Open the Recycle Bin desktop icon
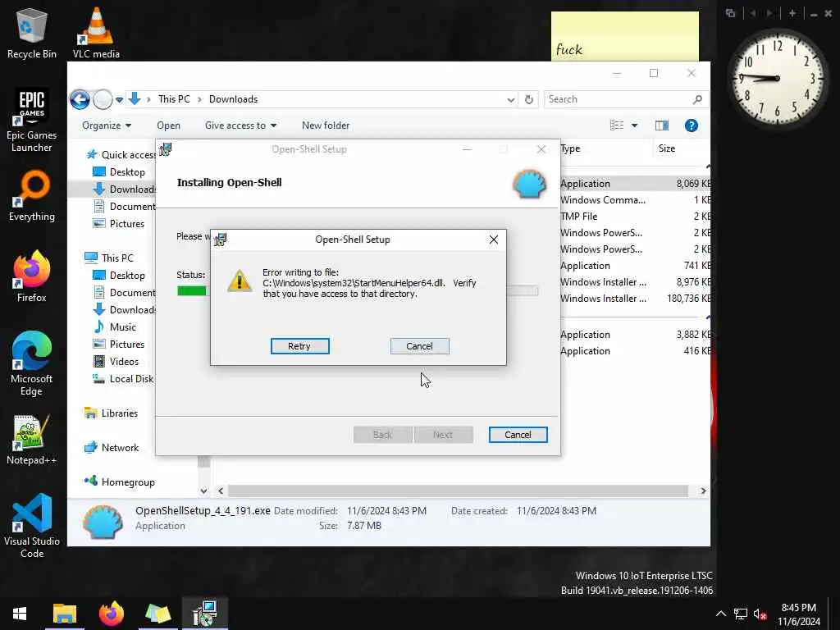 [x=32, y=33]
